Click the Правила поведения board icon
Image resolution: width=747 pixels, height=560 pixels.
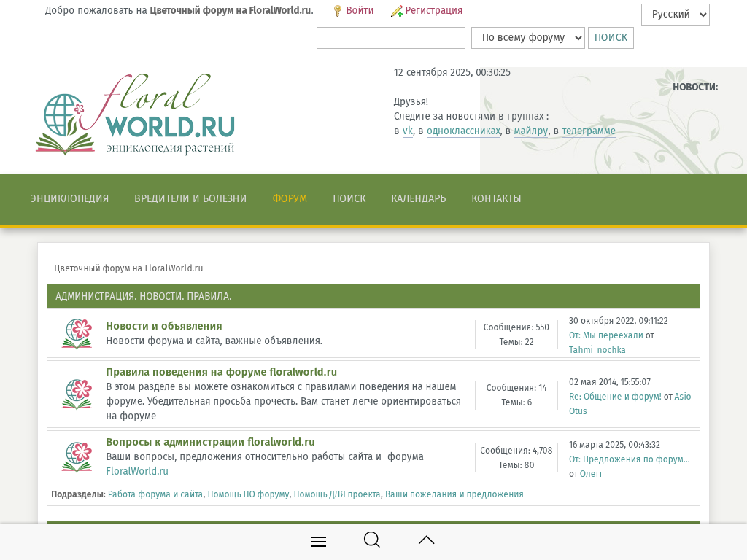click(77, 394)
